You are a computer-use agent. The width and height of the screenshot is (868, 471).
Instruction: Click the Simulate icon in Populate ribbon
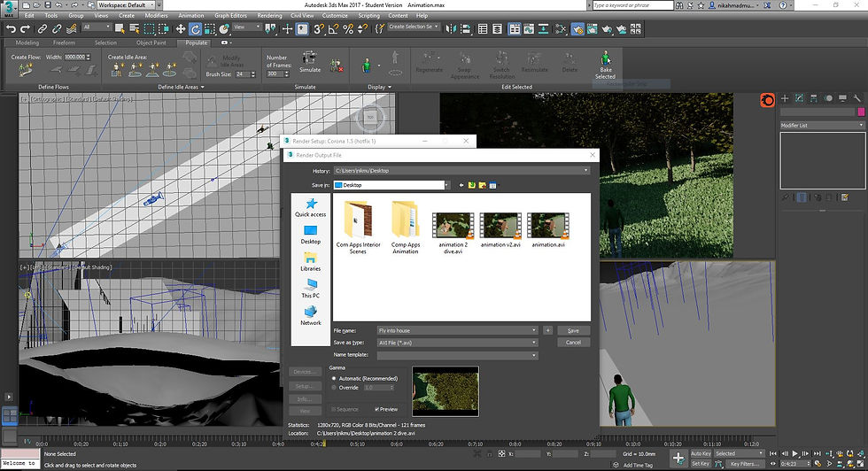[x=309, y=62]
